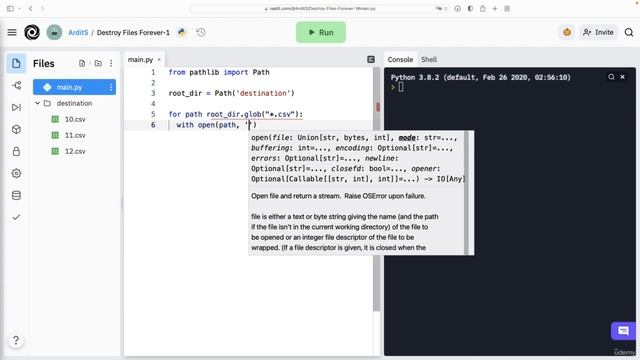Clear the console with X icon
Image resolution: width=640 pixels, height=360 pixels.
pyautogui.click(x=622, y=77)
